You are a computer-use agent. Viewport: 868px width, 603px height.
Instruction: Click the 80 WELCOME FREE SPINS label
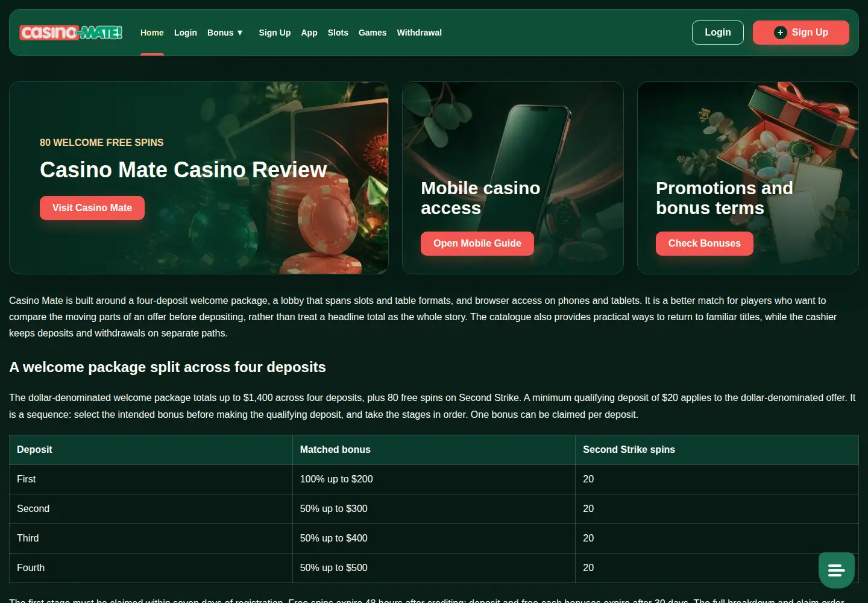tap(102, 143)
